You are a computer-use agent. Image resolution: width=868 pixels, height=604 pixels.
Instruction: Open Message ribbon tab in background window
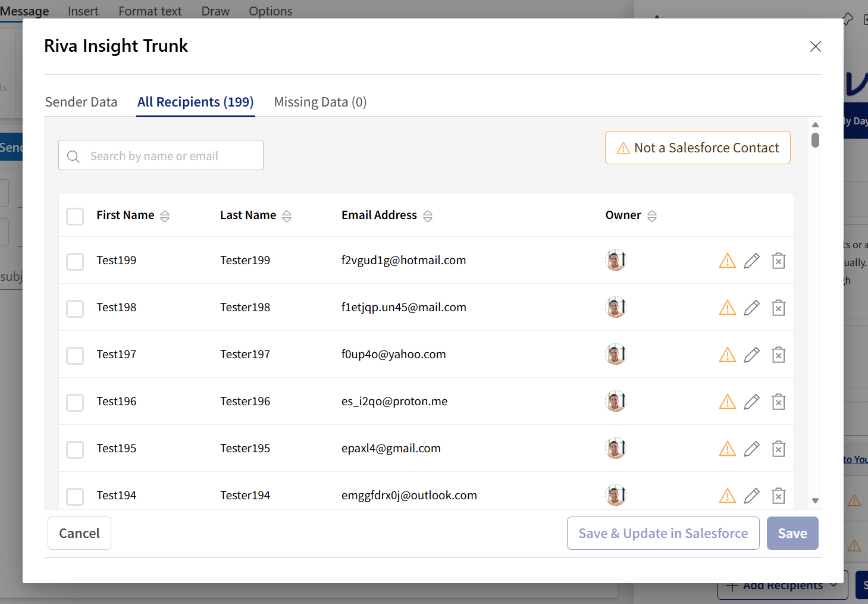pyautogui.click(x=24, y=11)
